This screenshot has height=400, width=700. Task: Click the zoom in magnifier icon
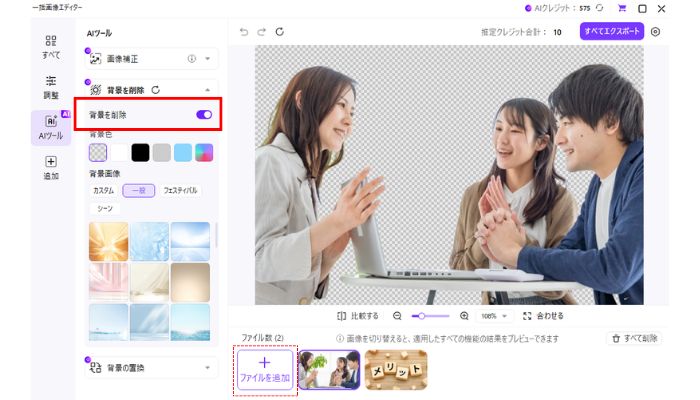click(464, 315)
